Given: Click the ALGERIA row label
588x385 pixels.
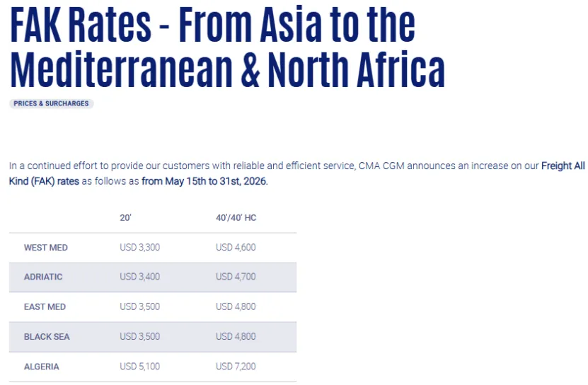Looking at the screenshot, I should click(x=42, y=367).
